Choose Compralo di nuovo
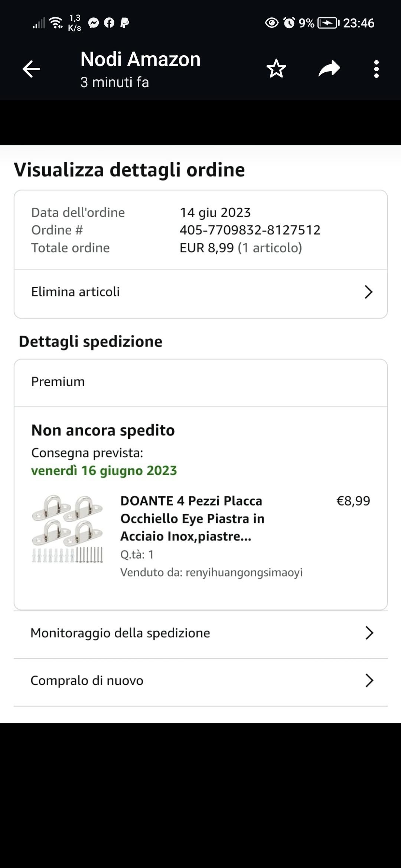 pos(87,680)
